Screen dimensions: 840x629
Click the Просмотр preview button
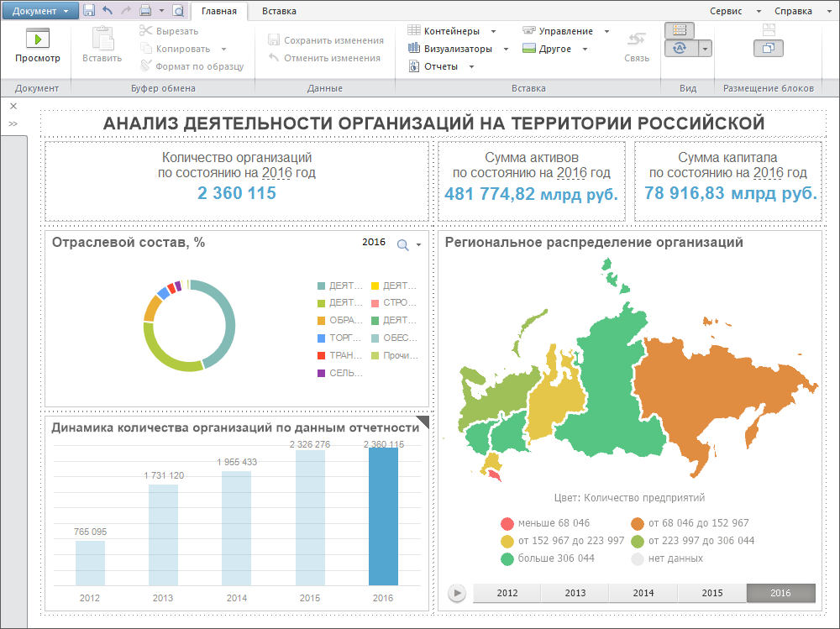(x=38, y=45)
